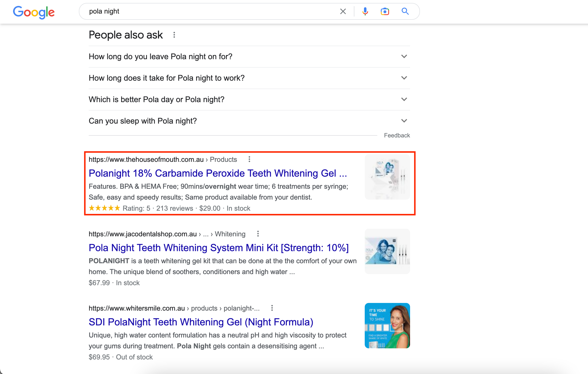The image size is (588, 374).
Task: Open Polanight 18% Carbamide Peroxide result link
Action: (x=218, y=173)
